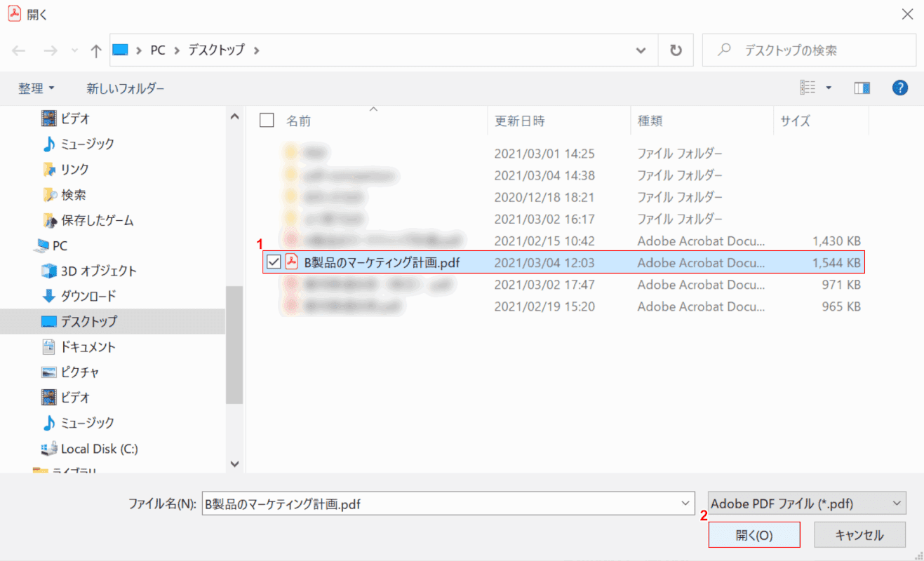The width and height of the screenshot is (924, 561).
Task: Click the view layout icon
Action: point(808,88)
